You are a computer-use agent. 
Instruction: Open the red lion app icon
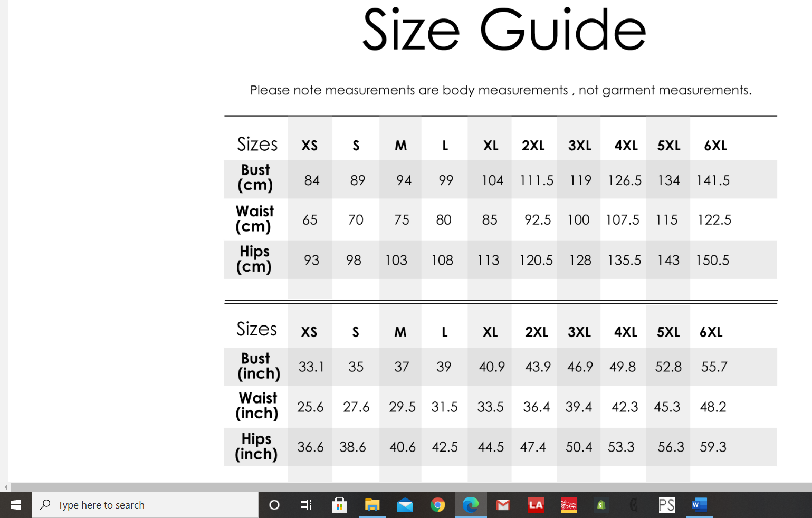568,505
